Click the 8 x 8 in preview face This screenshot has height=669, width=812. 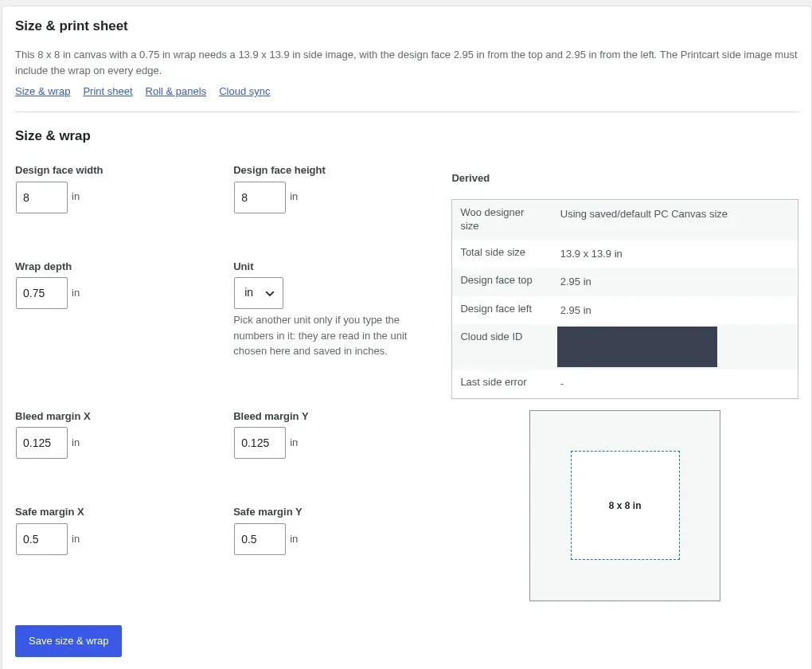[625, 505]
